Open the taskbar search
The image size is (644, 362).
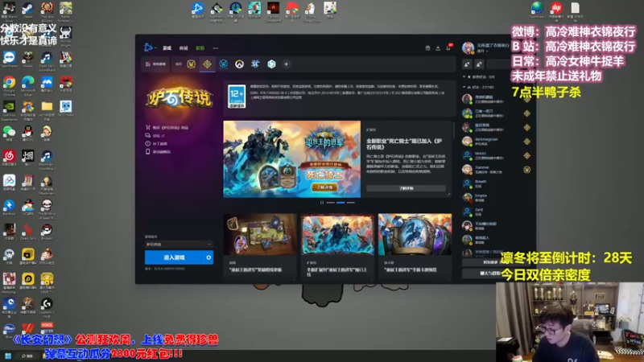(27, 356)
